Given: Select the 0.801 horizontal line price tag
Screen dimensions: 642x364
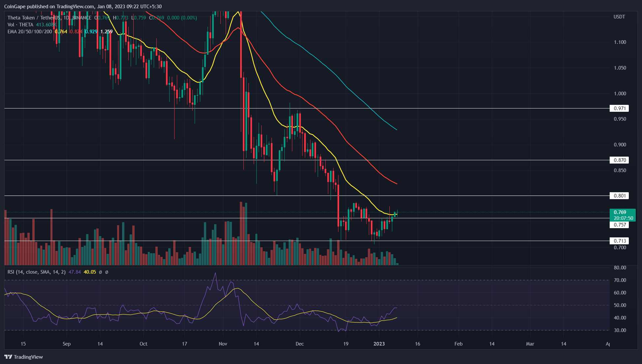Looking at the screenshot, I should 619,196.
